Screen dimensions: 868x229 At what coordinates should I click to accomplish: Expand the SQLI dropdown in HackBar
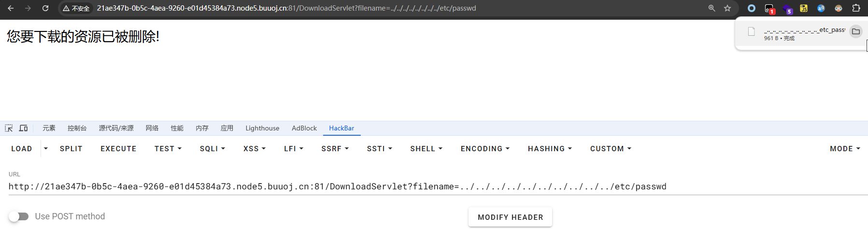coord(213,149)
